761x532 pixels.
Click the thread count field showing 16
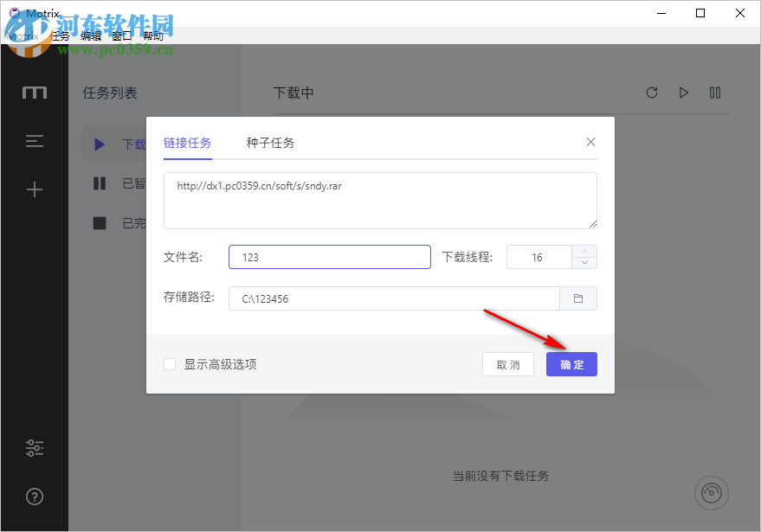click(x=539, y=257)
